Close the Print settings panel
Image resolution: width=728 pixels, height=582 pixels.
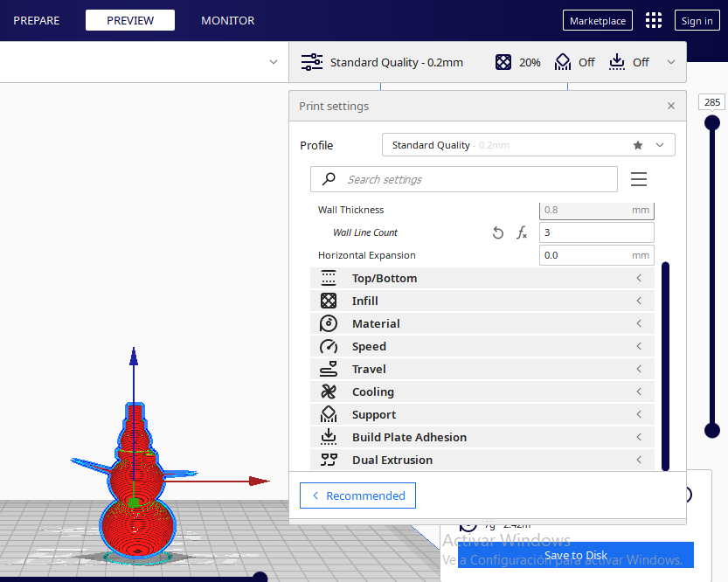click(x=671, y=106)
